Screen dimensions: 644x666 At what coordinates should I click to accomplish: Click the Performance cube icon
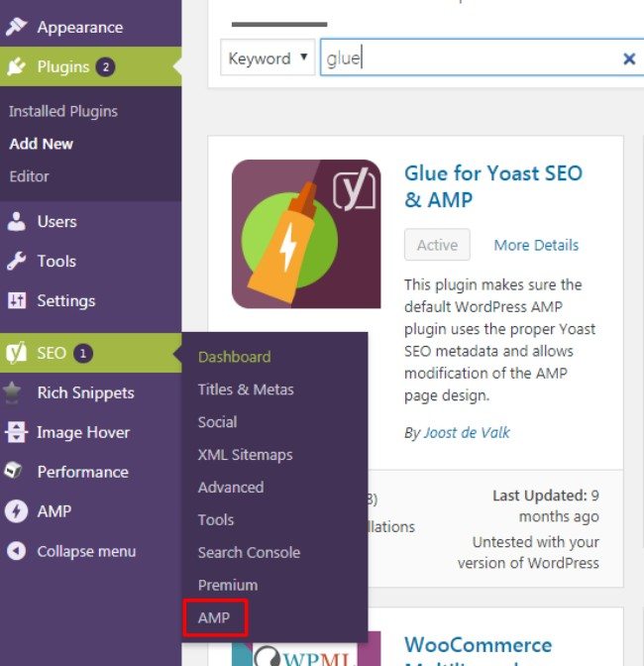tap(13, 471)
